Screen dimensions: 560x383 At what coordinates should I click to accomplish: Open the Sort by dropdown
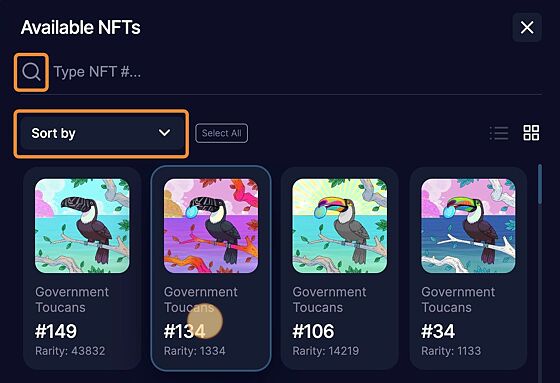[x=102, y=133]
